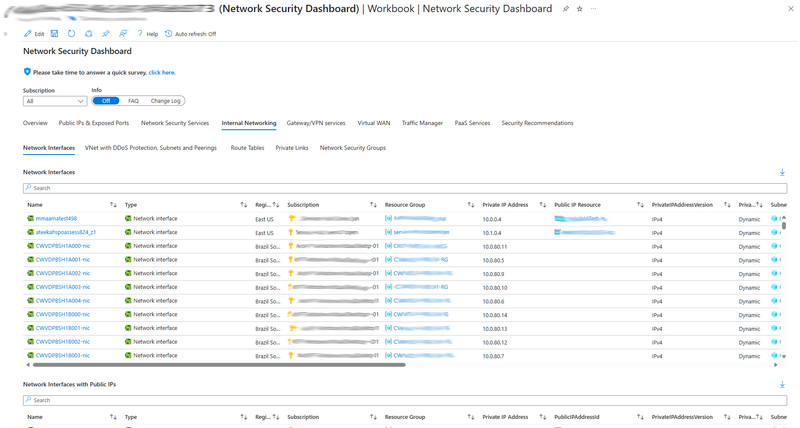Click the Edit pencil icon in toolbar
The height and width of the screenshot is (428, 800).
28,34
